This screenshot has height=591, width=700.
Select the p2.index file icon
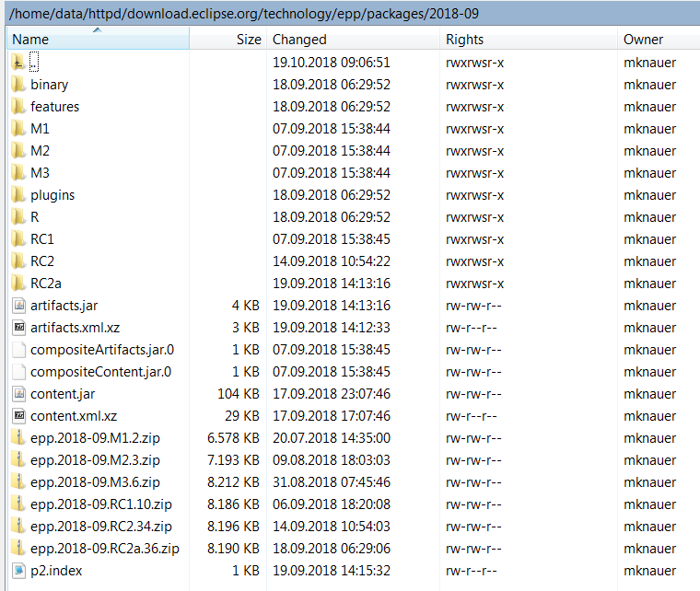point(18,570)
